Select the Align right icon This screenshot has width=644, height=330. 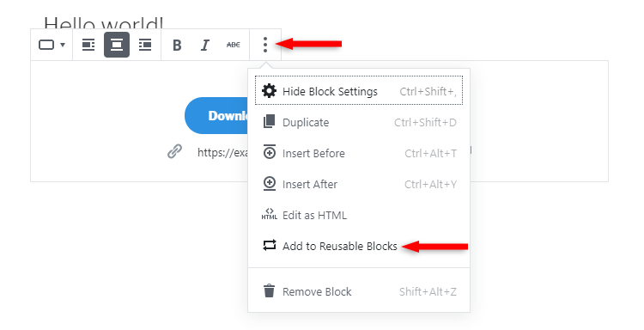tap(145, 45)
